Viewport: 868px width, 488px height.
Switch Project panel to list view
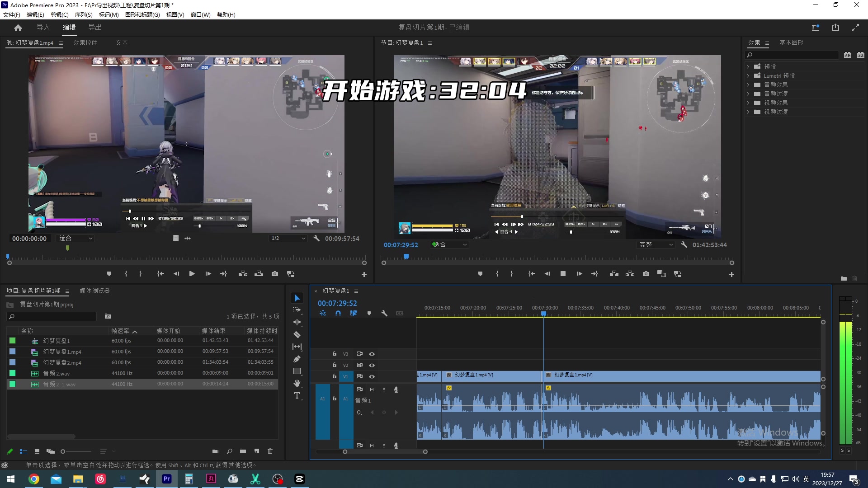pyautogui.click(x=24, y=451)
